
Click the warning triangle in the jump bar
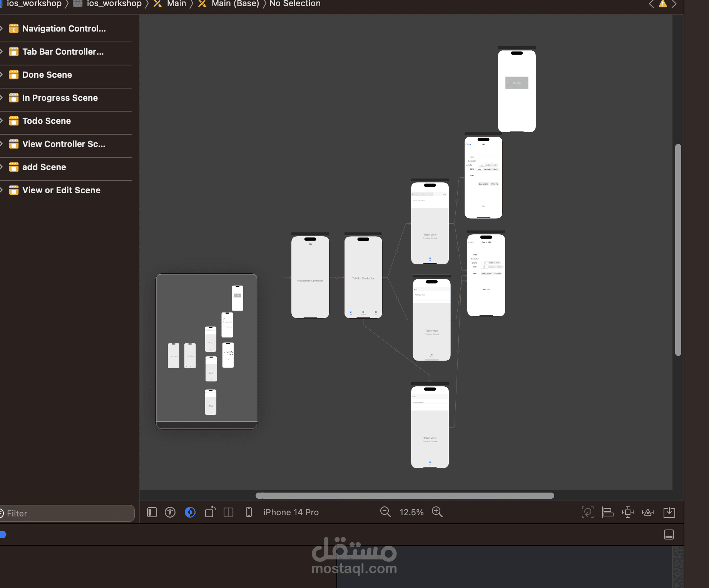[x=662, y=4]
